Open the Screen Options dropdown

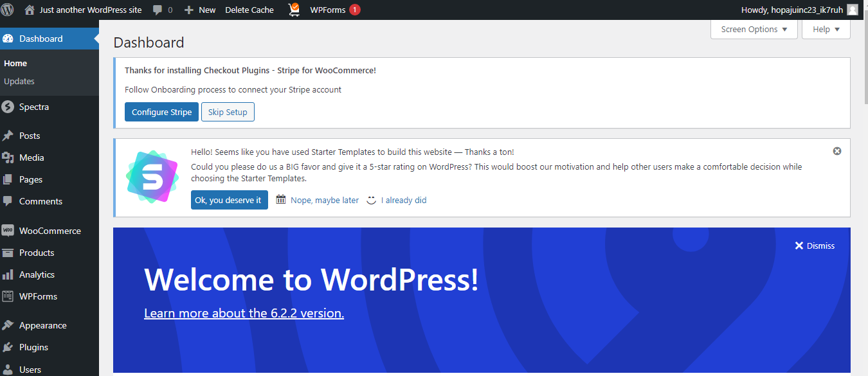pyautogui.click(x=753, y=29)
